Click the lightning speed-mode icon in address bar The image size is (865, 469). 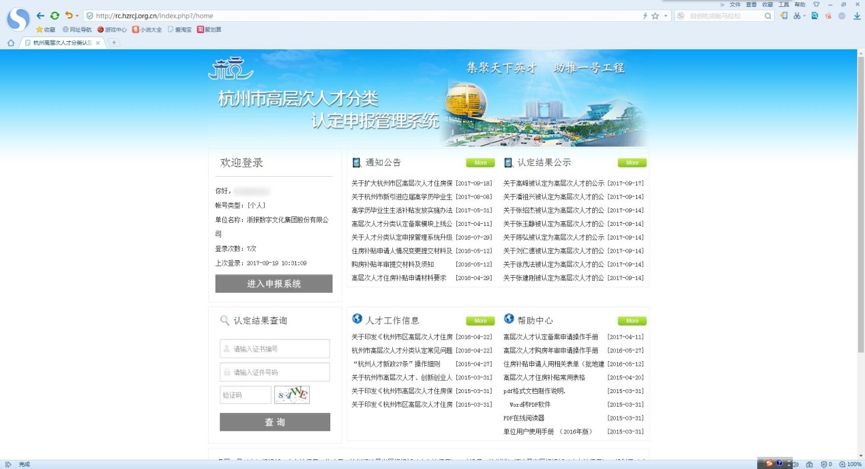coord(645,16)
